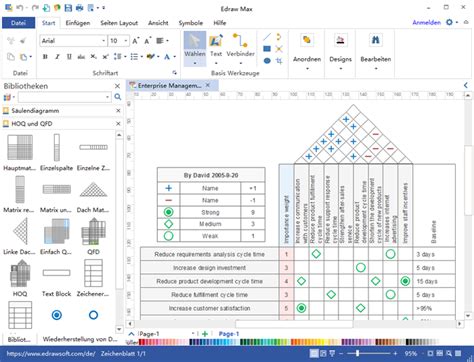This screenshot has width=474, height=362.
Task: Click the redo arrow in title bar
Action: pyautogui.click(x=35, y=7)
